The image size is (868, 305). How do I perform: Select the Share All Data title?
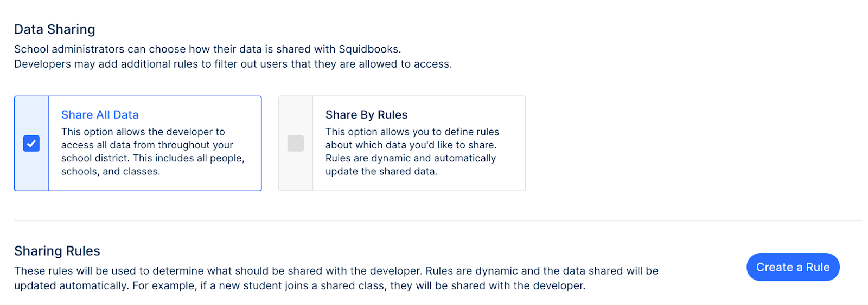tap(100, 115)
